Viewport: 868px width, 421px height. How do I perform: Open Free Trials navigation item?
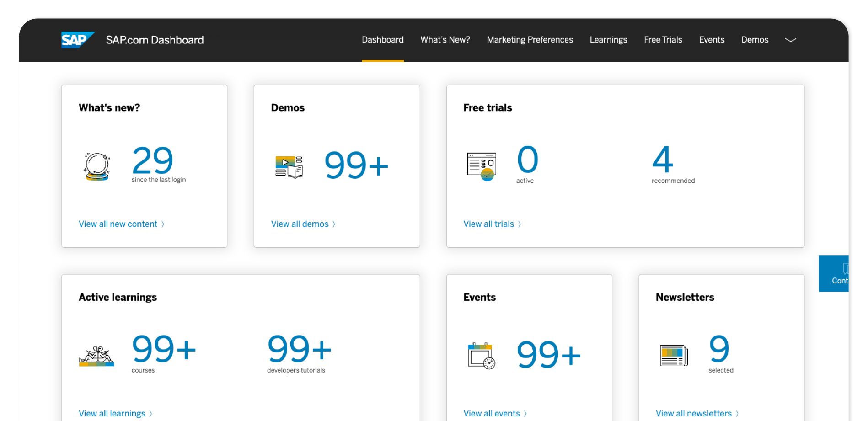pyautogui.click(x=663, y=40)
